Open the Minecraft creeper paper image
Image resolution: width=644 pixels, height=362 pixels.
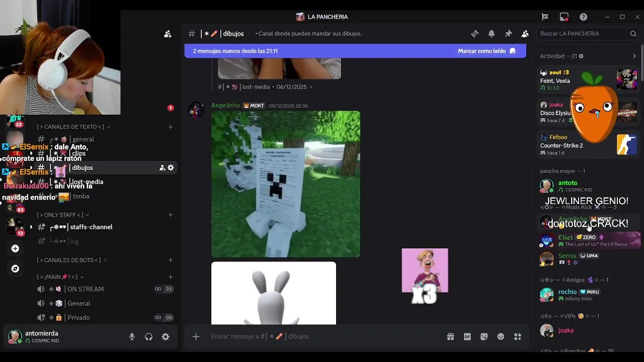pyautogui.click(x=286, y=184)
